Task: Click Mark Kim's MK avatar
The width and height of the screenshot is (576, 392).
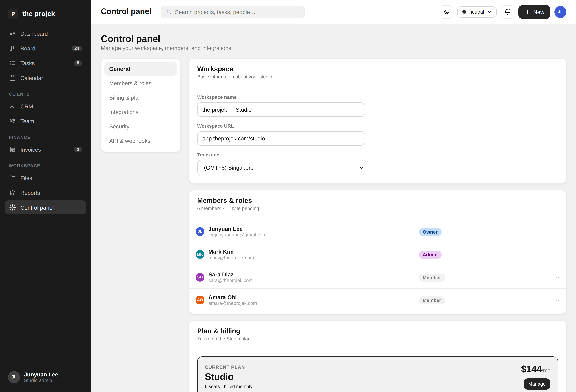Action: [x=200, y=254]
